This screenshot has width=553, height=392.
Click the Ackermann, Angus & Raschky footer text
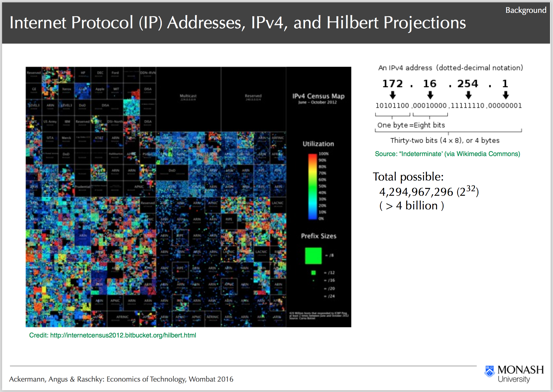click(121, 379)
